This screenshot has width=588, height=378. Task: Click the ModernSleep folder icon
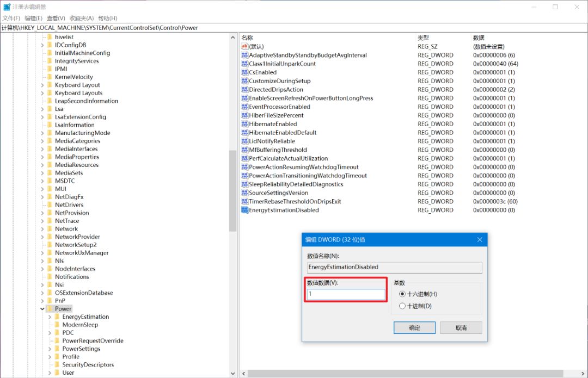pyautogui.click(x=57, y=325)
